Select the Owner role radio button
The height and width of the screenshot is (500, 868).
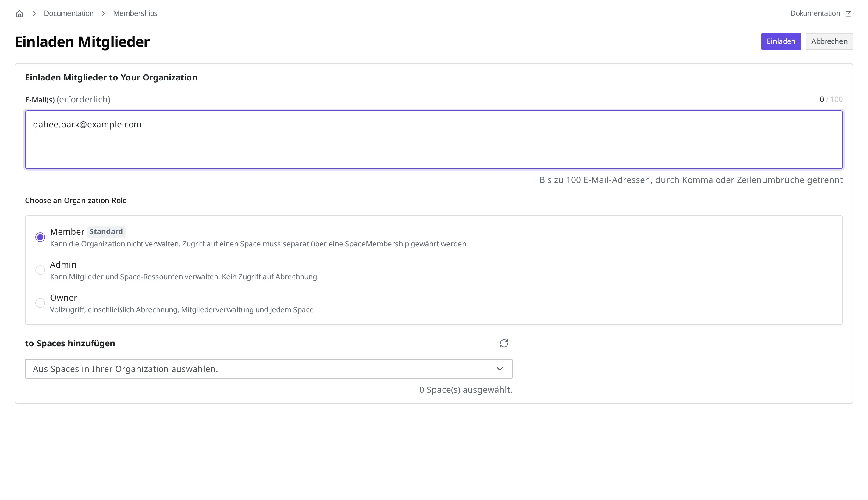(x=40, y=303)
